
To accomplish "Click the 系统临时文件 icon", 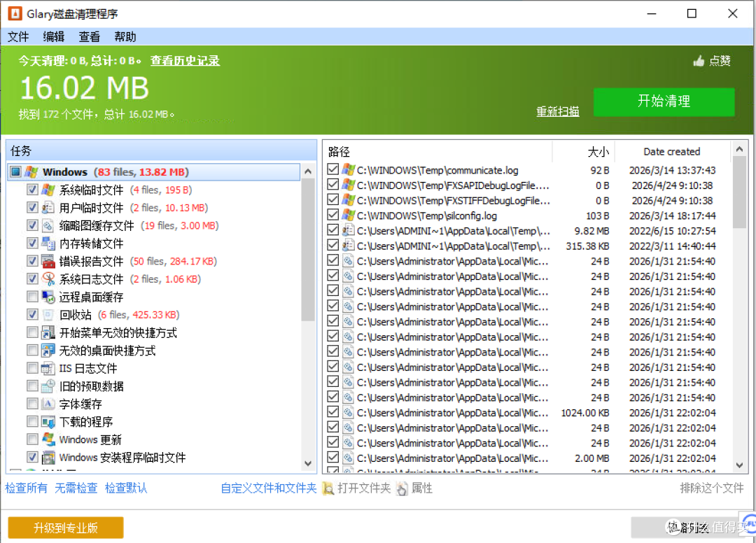I will point(48,190).
